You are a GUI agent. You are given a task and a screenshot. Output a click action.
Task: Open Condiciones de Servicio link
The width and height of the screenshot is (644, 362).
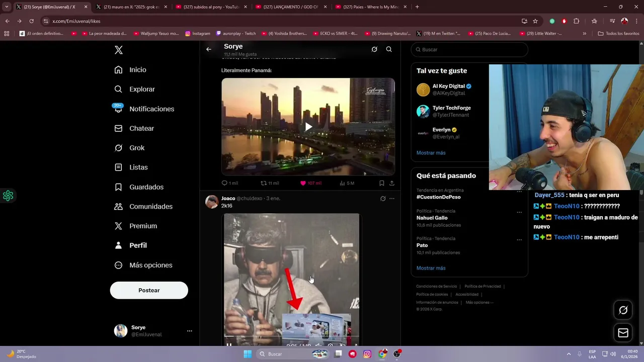click(x=436, y=287)
